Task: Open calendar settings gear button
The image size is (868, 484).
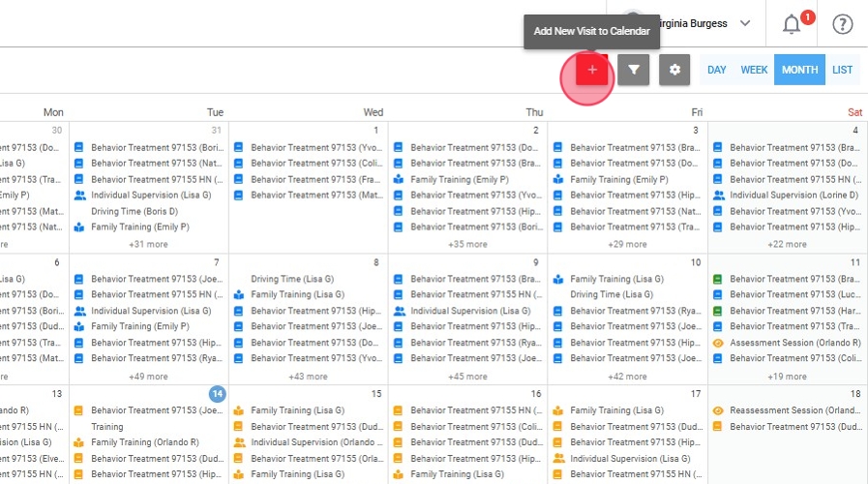Action: [674, 70]
